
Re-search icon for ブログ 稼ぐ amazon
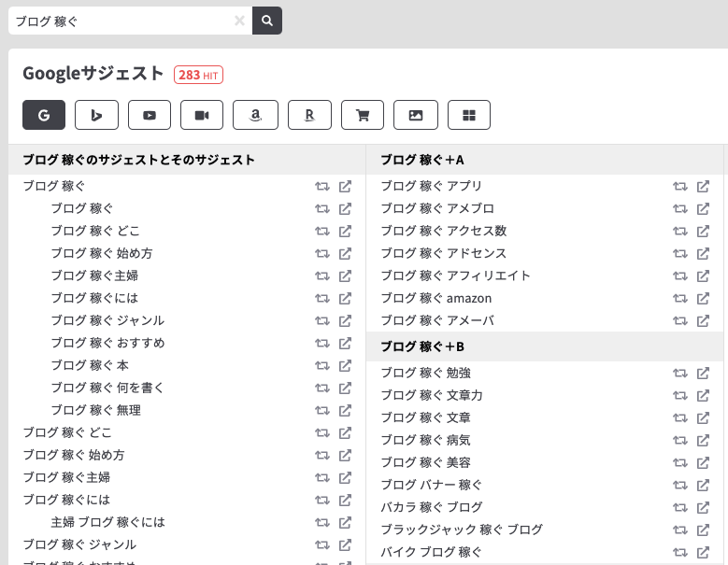coord(680,298)
